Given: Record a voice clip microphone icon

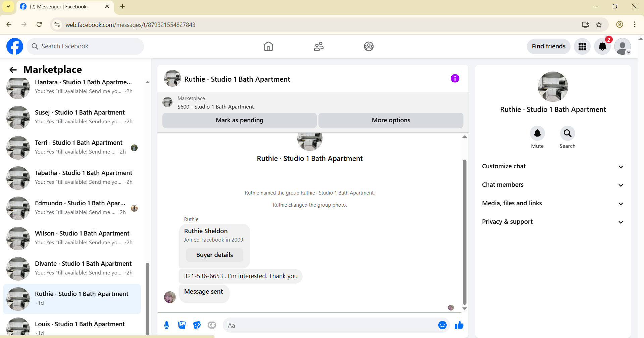Looking at the screenshot, I should click(x=167, y=325).
